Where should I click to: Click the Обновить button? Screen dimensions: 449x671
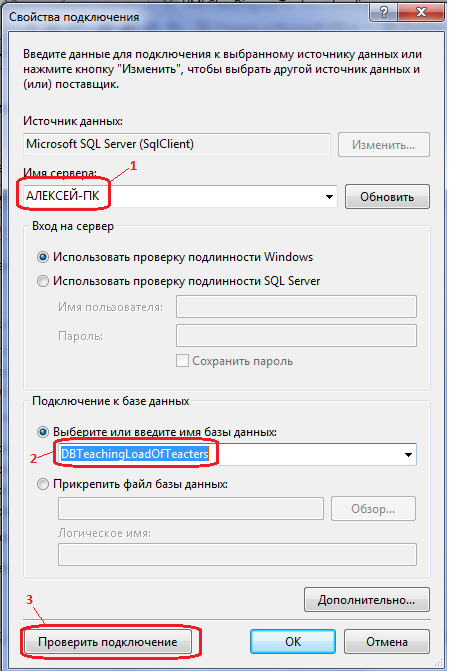pos(387,197)
